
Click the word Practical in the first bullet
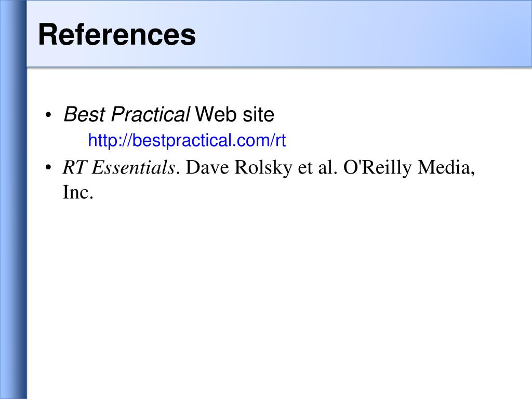[x=150, y=114]
